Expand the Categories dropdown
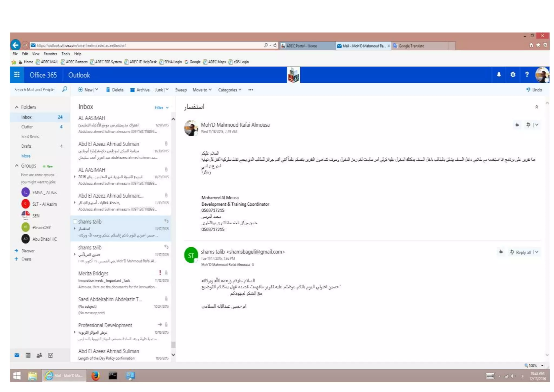The image size is (554, 392). (x=229, y=90)
